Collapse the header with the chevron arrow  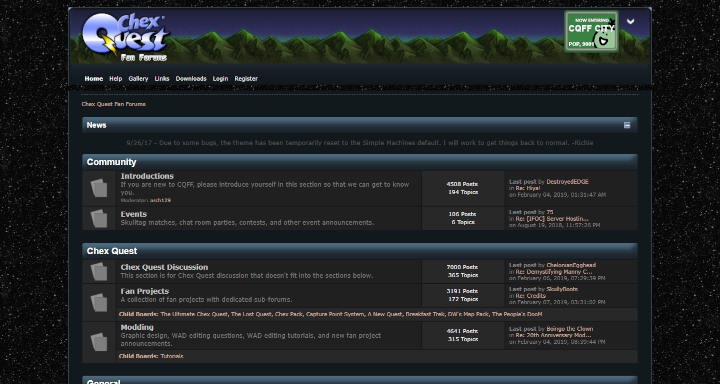630,21
